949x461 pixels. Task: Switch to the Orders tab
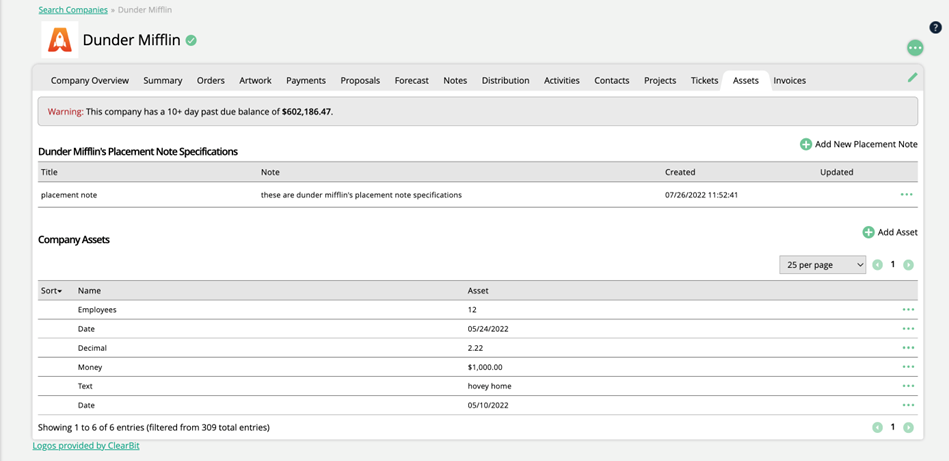(x=211, y=80)
